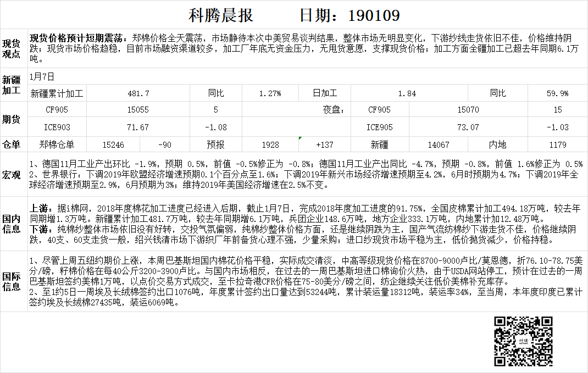Screen dimensions: 588x373
Task: Select the 郑棉仓单 cell
Action: pos(57,144)
